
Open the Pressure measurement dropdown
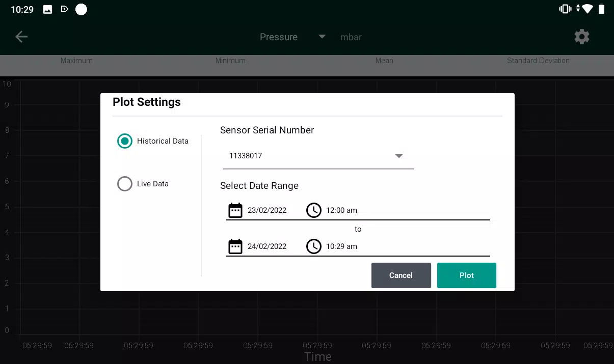point(292,37)
